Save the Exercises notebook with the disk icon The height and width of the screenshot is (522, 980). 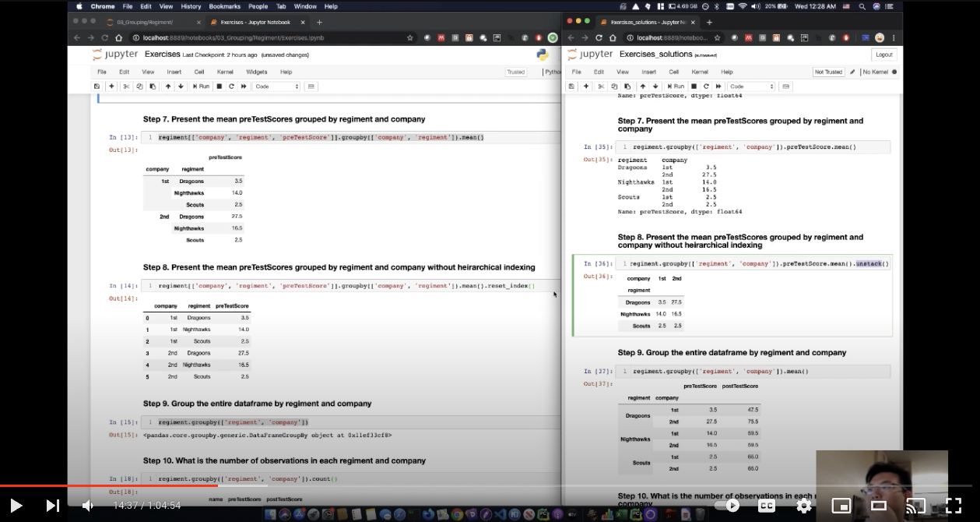tap(97, 86)
